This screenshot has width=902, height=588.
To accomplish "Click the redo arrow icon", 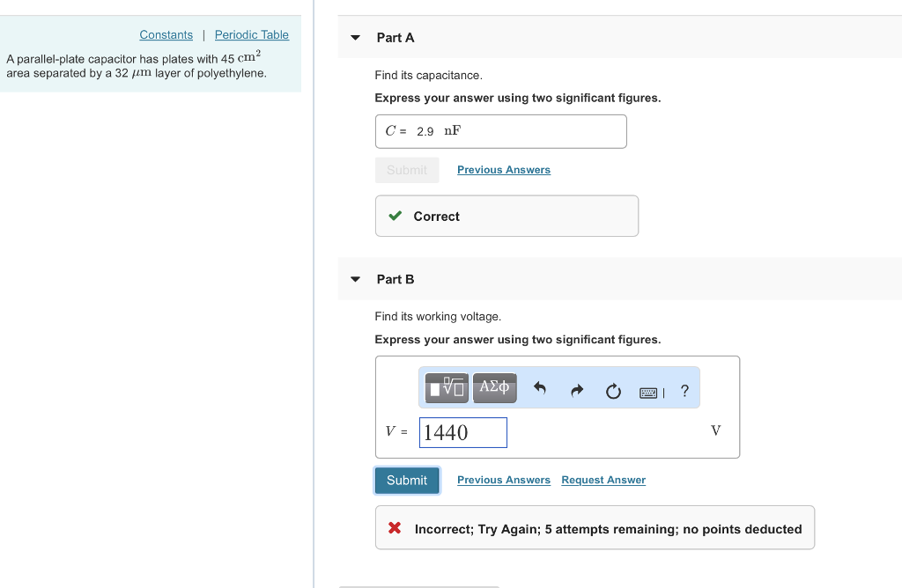I will (x=577, y=390).
